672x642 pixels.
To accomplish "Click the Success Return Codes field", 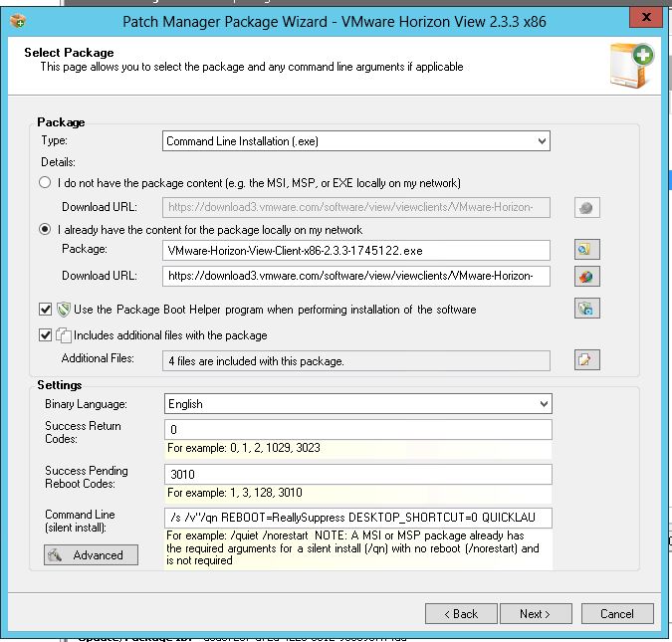I will pos(357,429).
